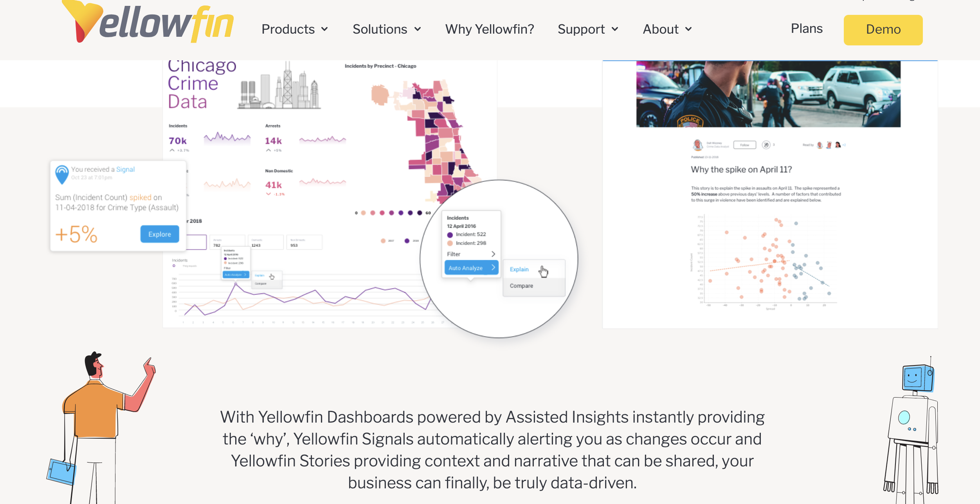
Task: Click the pointing man illustration
Action: 101,427
